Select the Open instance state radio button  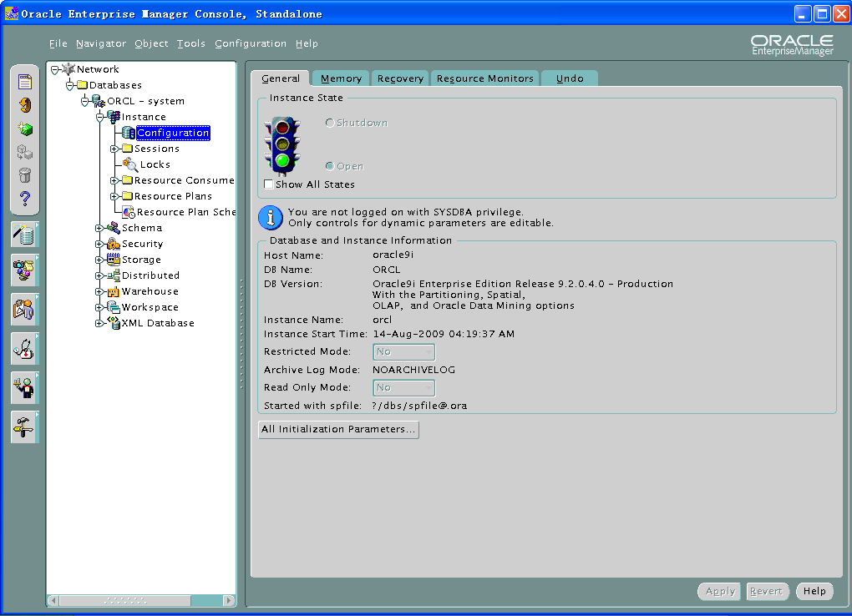[x=329, y=166]
